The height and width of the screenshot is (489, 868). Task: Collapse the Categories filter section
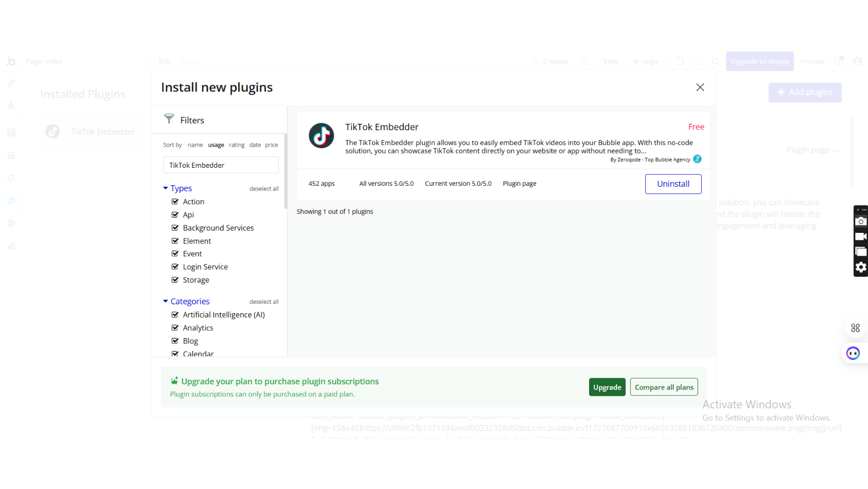166,301
